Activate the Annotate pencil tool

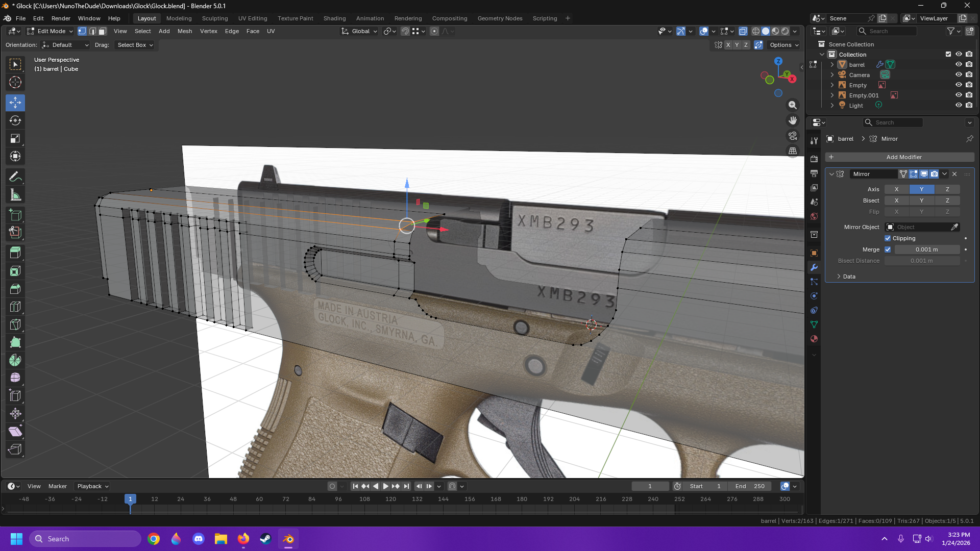(15, 177)
